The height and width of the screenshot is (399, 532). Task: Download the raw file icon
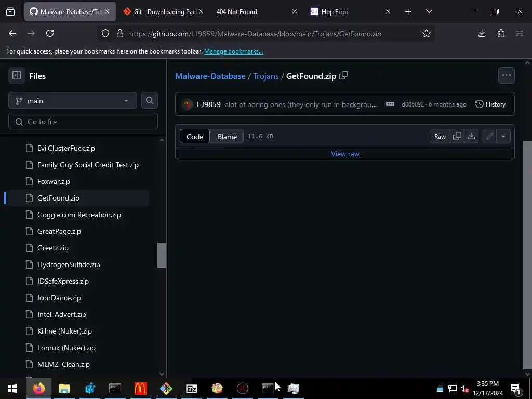click(471, 137)
